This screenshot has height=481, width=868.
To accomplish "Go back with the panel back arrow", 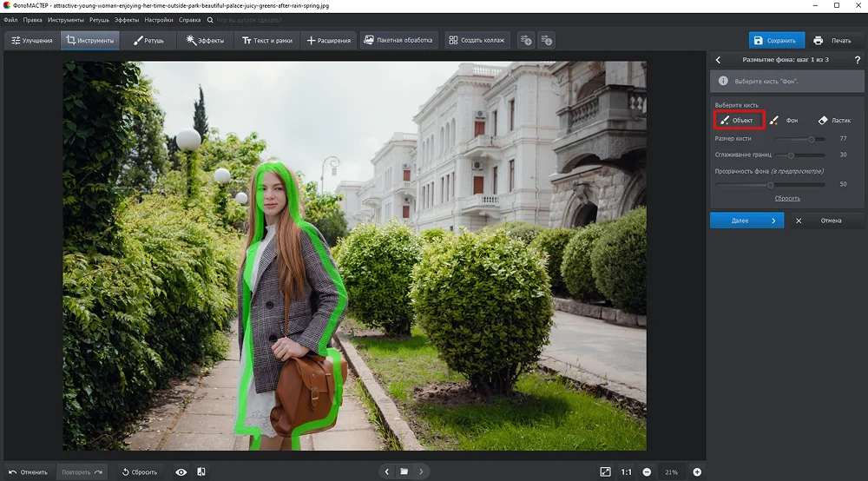I will click(x=719, y=60).
